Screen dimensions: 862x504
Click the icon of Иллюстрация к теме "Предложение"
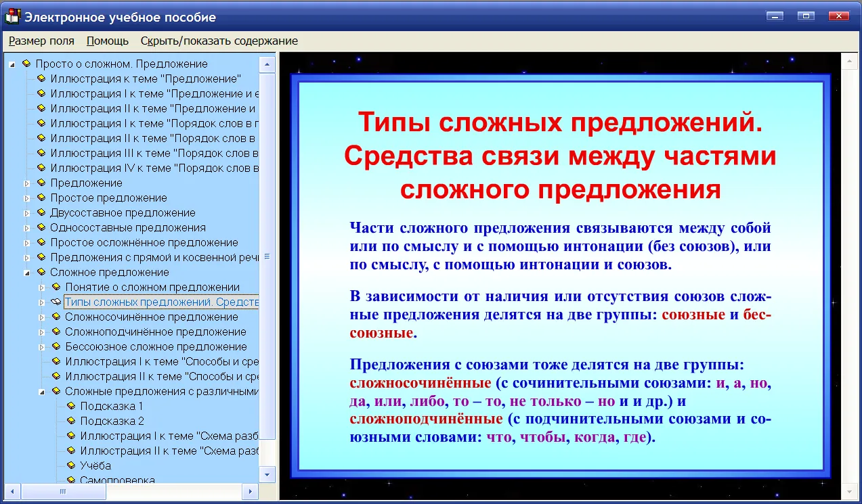tap(41, 78)
